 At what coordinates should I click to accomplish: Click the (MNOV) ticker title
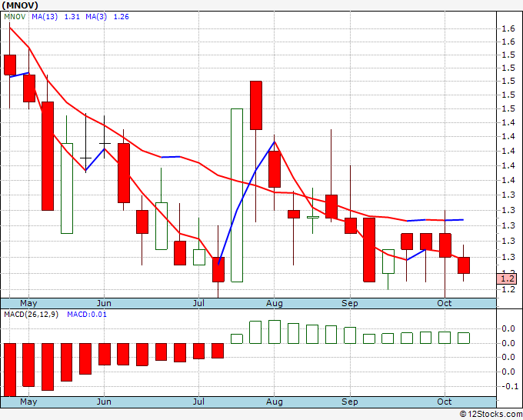click(19, 5)
